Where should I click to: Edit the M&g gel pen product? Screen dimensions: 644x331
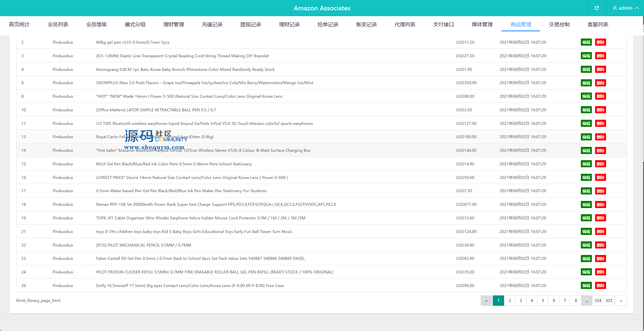tap(586, 42)
